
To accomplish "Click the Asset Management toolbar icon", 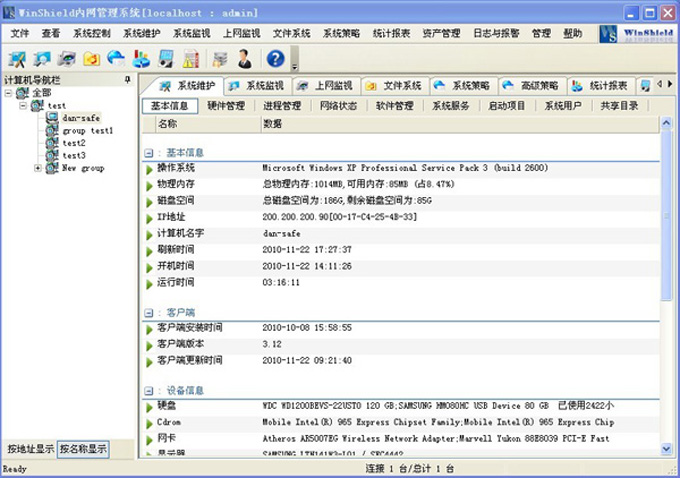I will (x=166, y=59).
